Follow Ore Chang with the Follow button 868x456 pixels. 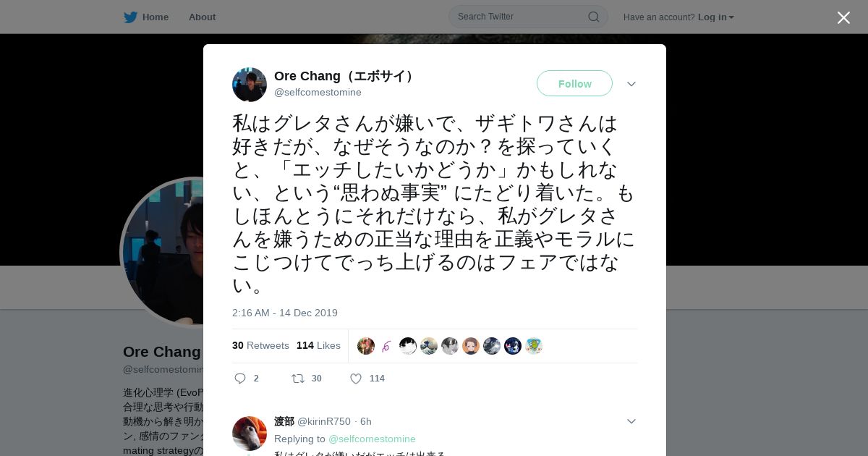click(x=574, y=84)
